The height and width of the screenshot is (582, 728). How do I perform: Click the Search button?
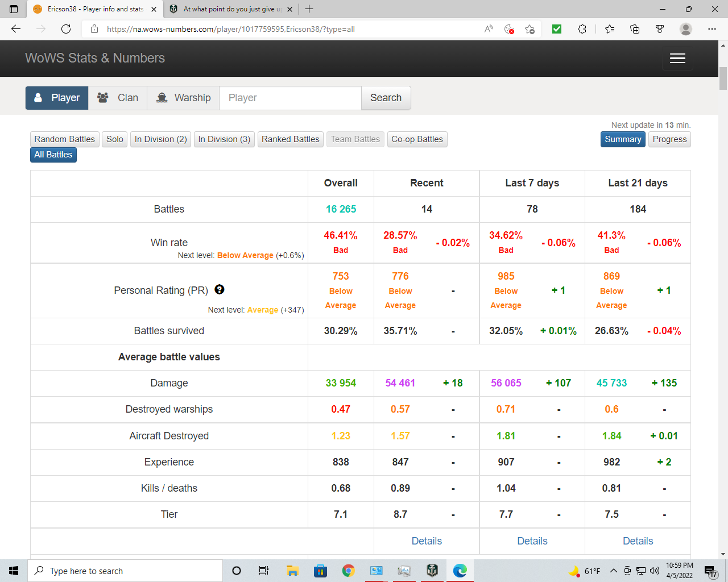point(386,98)
